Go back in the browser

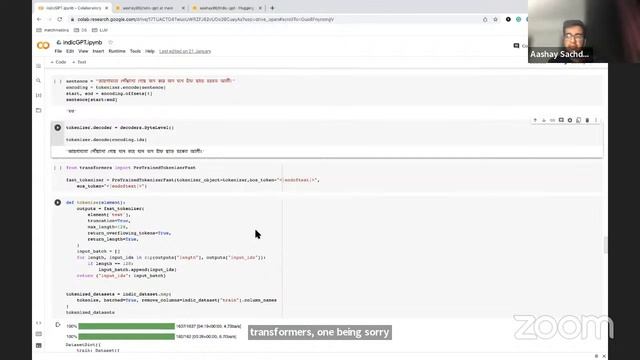(39, 19)
